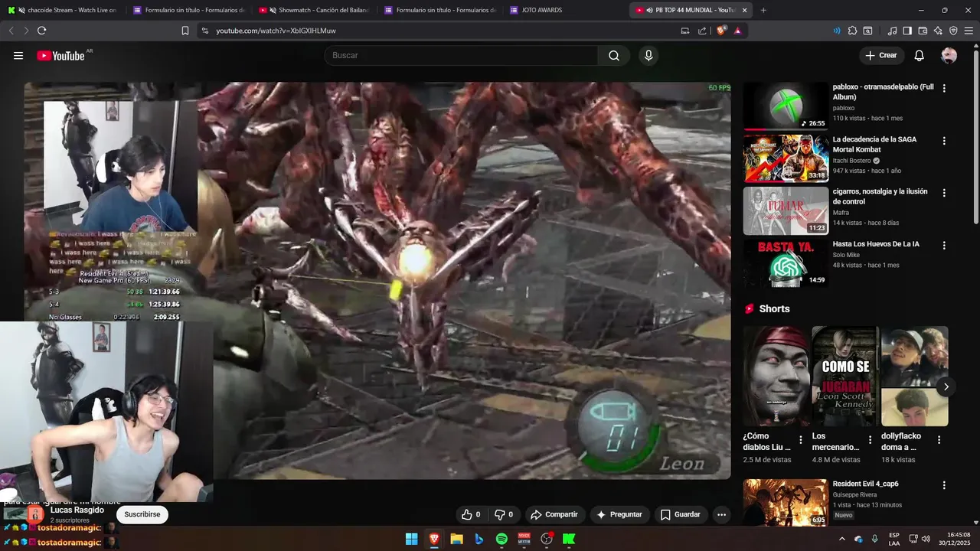Dislike the video with thumbs down
Image resolution: width=980 pixels, height=551 pixels.
[x=504, y=514]
